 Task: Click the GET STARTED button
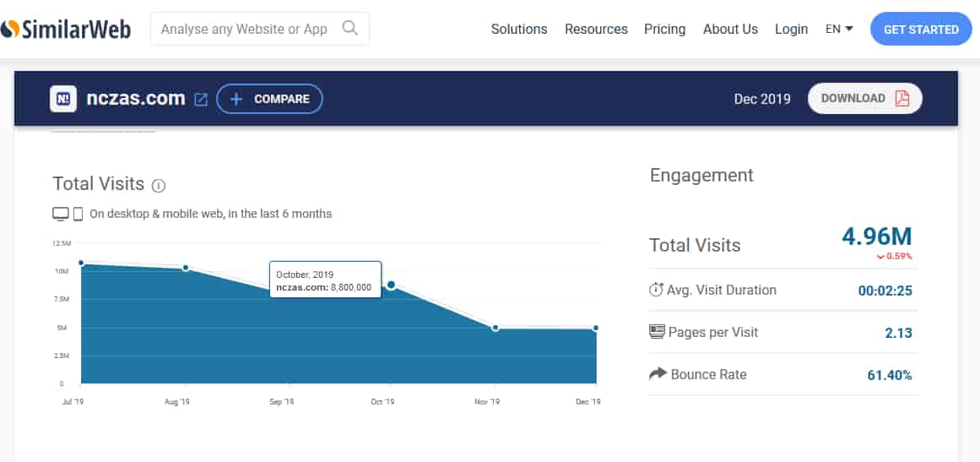click(x=921, y=30)
